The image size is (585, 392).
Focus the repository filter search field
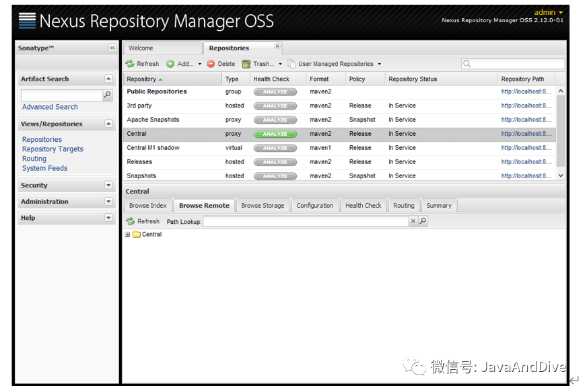pyautogui.click(x=513, y=64)
